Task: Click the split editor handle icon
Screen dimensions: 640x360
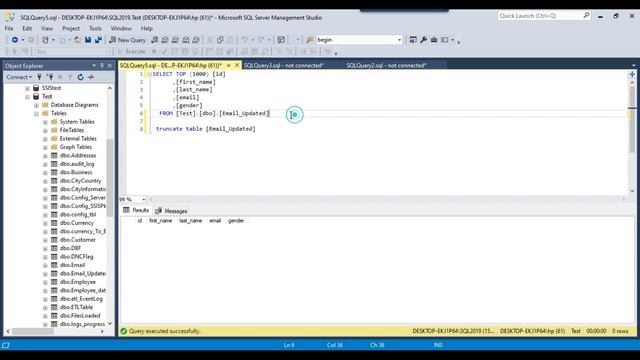Action: click(632, 74)
